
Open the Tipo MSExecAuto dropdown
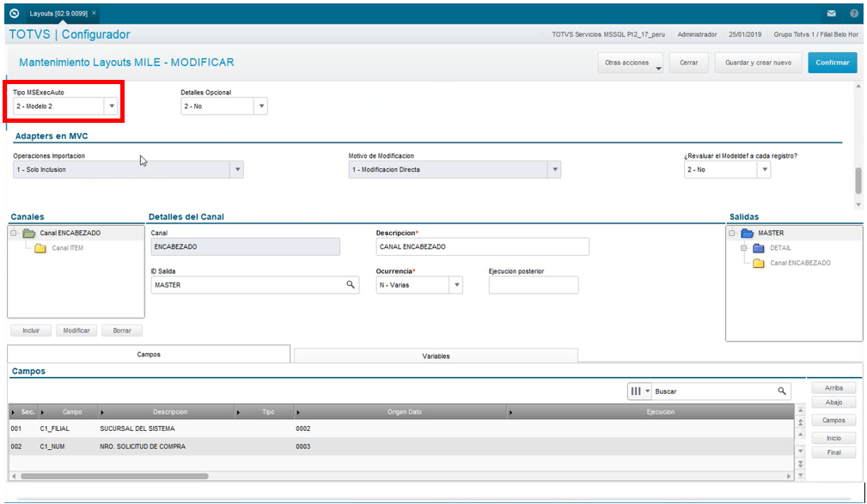pos(112,106)
